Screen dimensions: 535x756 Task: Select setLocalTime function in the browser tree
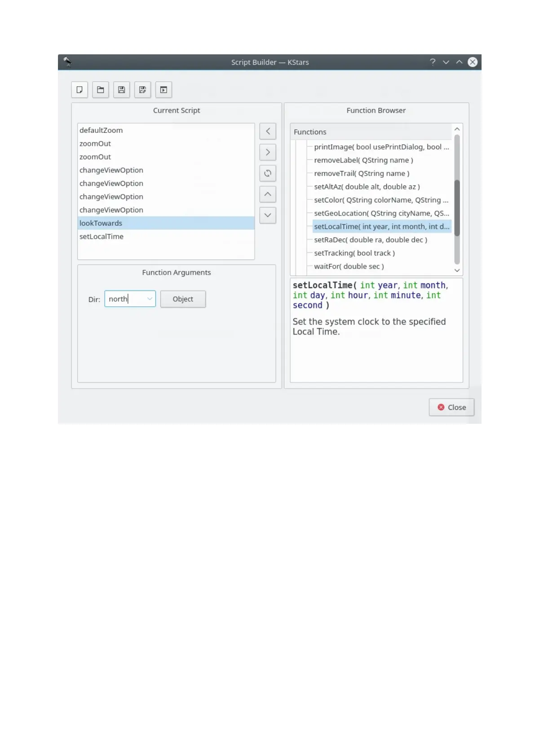pos(381,227)
